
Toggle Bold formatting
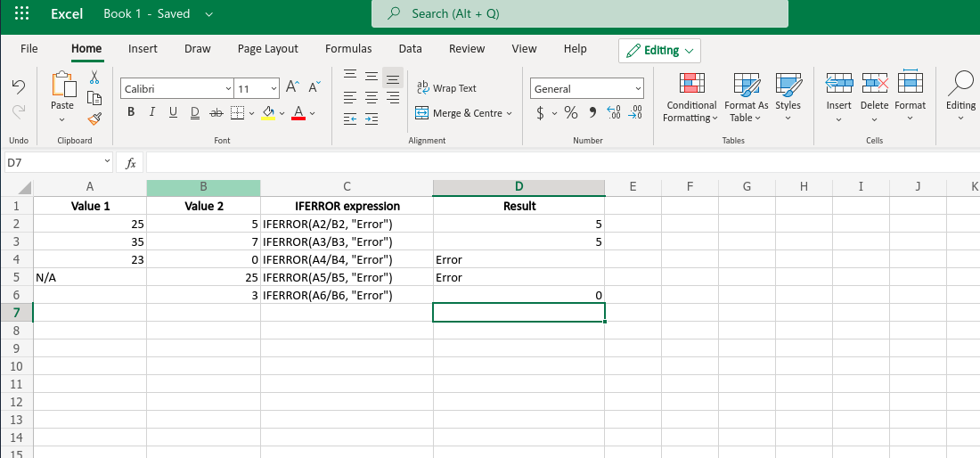pos(131,112)
